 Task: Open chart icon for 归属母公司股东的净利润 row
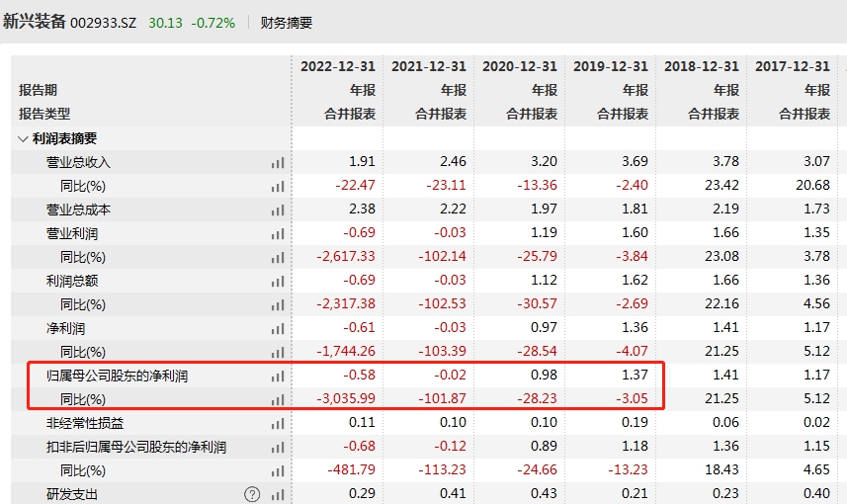pos(278,377)
